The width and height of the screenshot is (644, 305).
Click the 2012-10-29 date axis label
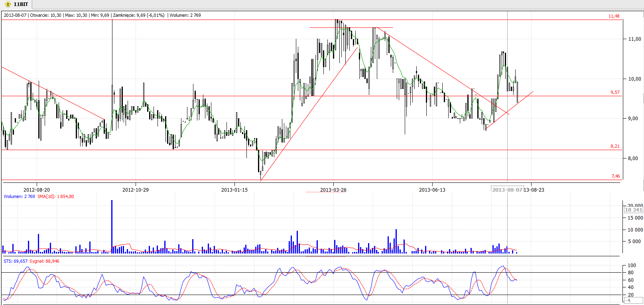pos(136,190)
